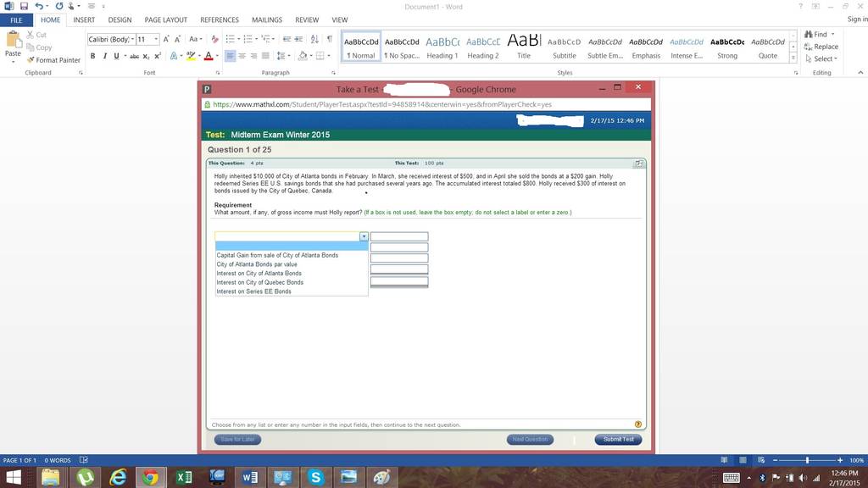Toggle Subscript formatting

[x=146, y=56]
